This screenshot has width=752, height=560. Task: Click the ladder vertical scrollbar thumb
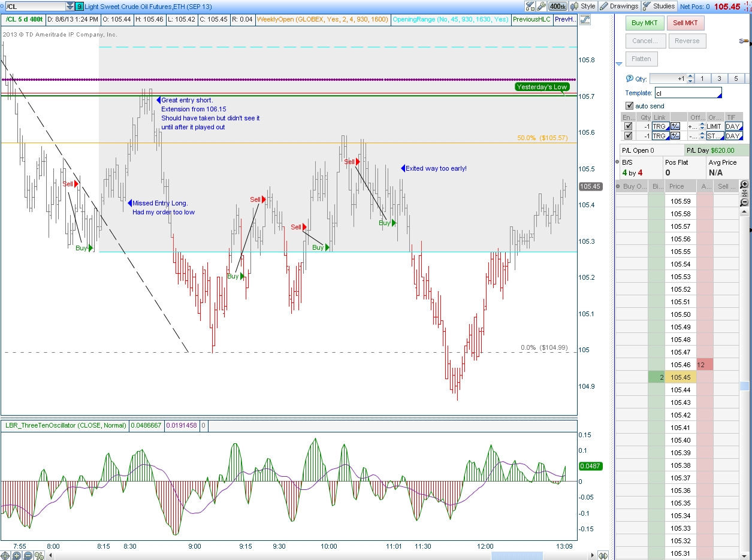tap(745, 386)
